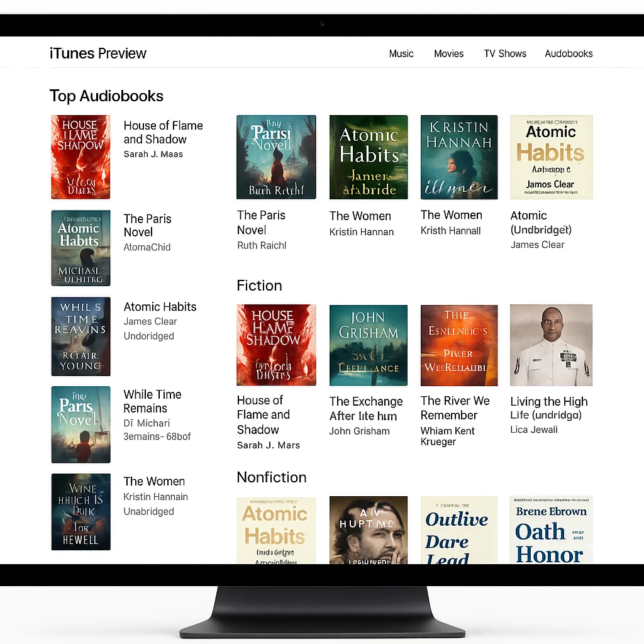
Task: Open the JOHN GRISHAM cover
Action: tap(369, 345)
